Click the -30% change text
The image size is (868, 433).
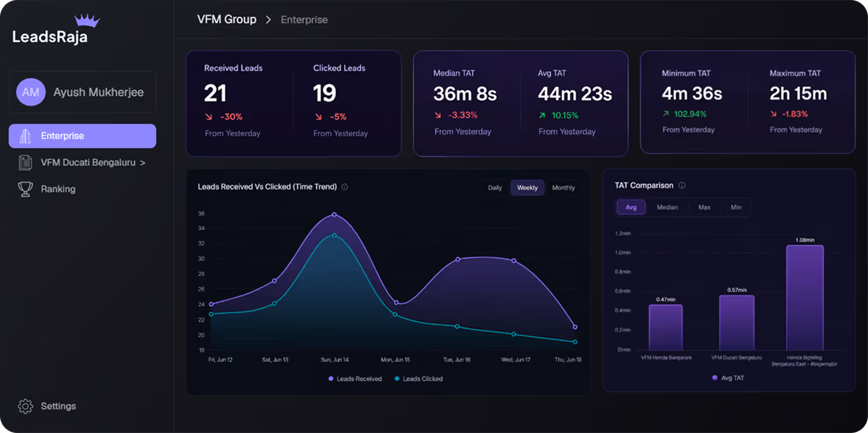(231, 117)
